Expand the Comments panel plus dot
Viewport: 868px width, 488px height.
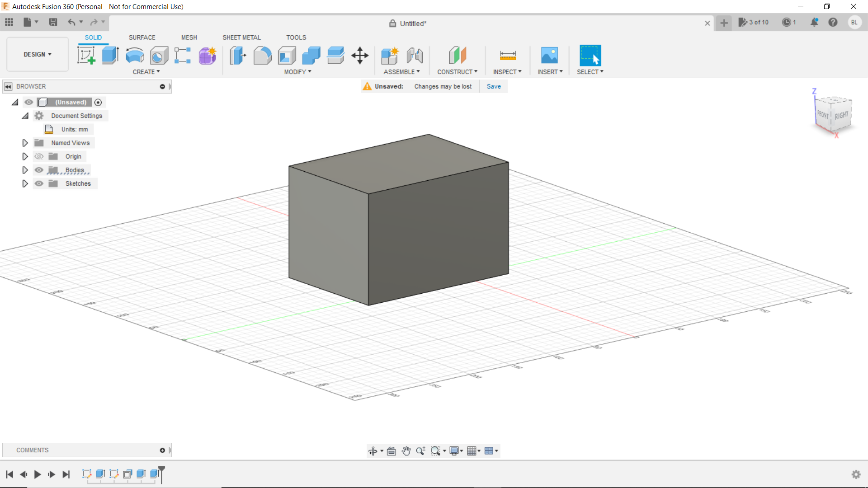(162, 450)
